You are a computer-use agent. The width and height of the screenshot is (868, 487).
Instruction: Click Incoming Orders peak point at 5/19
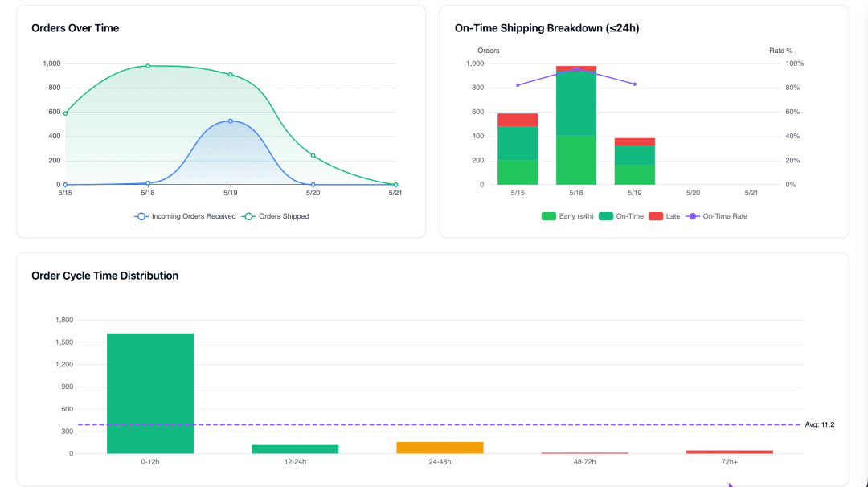pos(231,121)
